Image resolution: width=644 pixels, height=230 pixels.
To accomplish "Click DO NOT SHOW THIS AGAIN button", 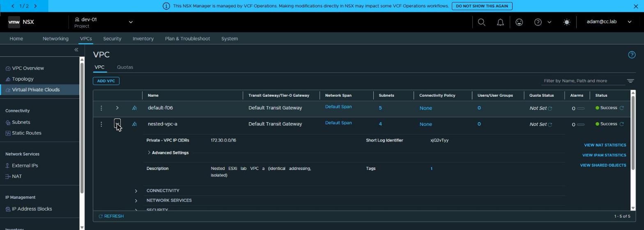I will (482, 6).
